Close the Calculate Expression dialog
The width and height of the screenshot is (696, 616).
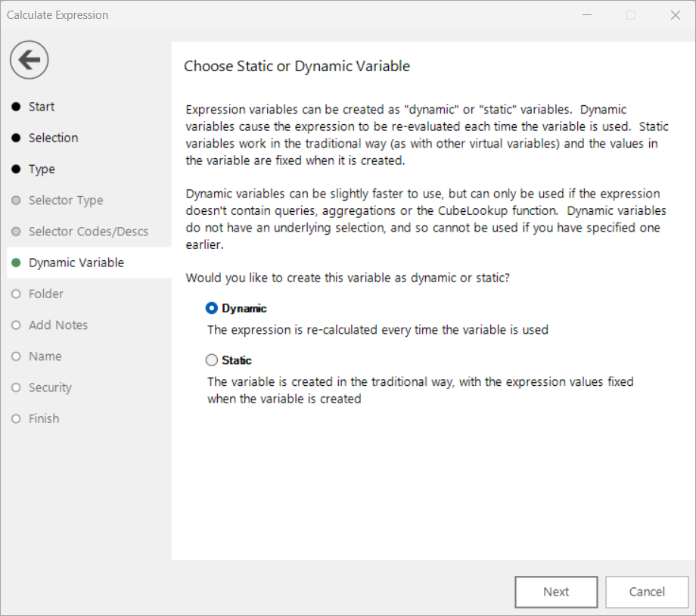click(x=675, y=15)
